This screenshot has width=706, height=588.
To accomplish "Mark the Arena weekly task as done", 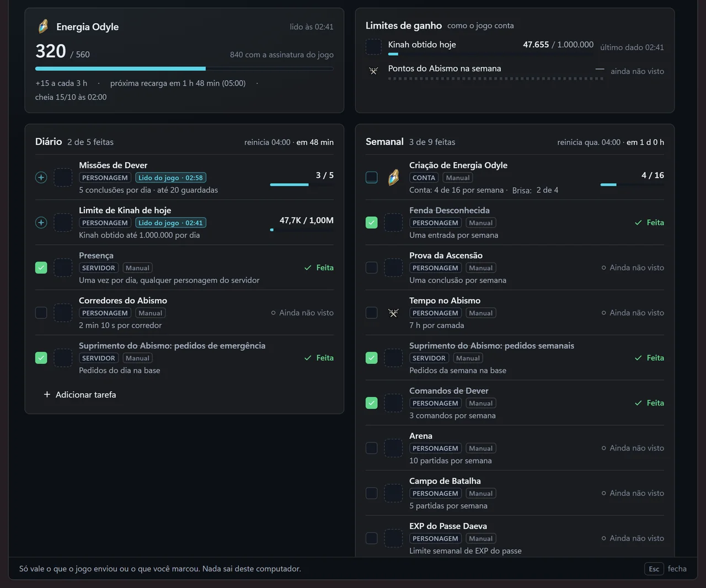I will click(x=372, y=448).
